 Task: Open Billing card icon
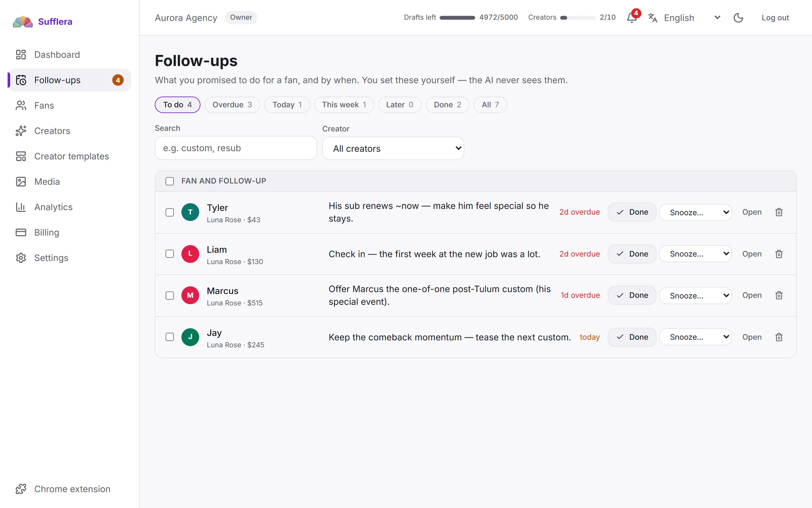click(x=21, y=233)
